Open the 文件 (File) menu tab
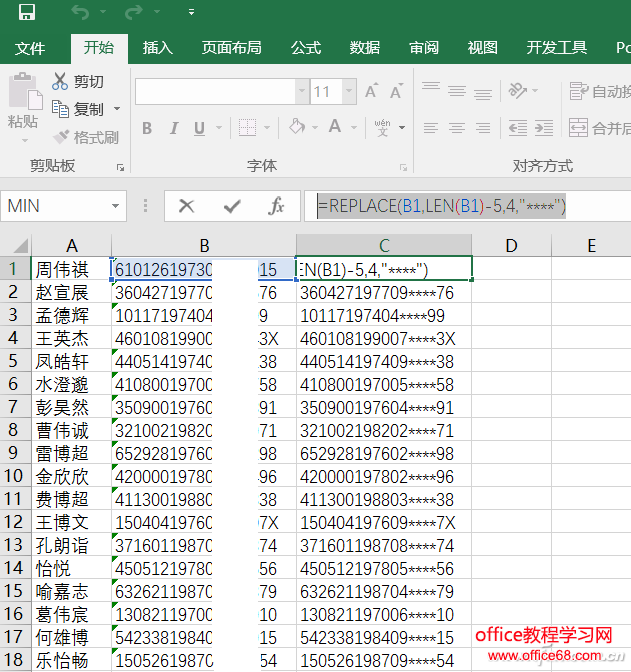This screenshot has height=672, width=631. (x=30, y=48)
